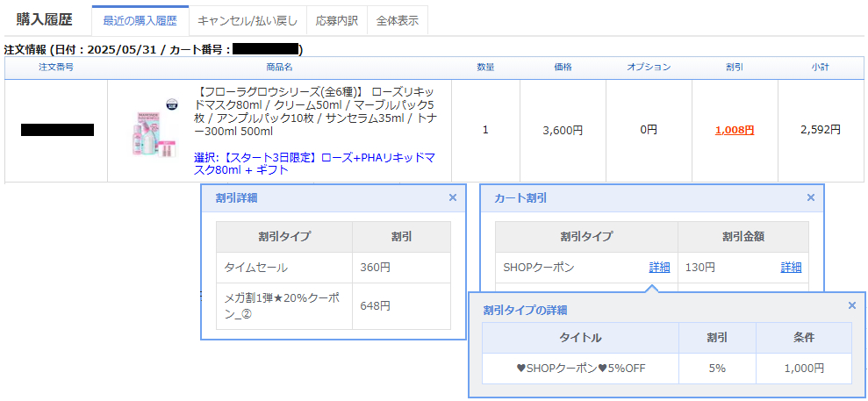Viewport: 868px width, 401px height.
Task: Click the 価格 column header
Action: point(563,68)
